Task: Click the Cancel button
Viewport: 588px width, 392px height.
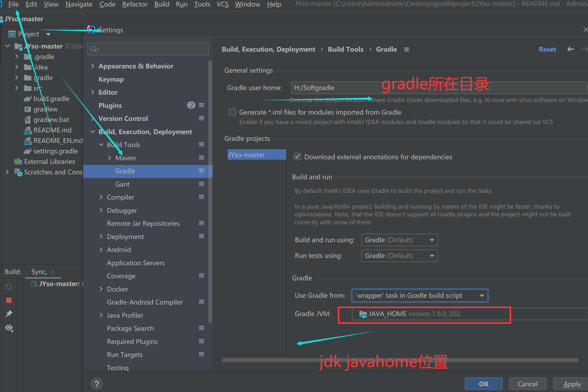Action: [528, 384]
